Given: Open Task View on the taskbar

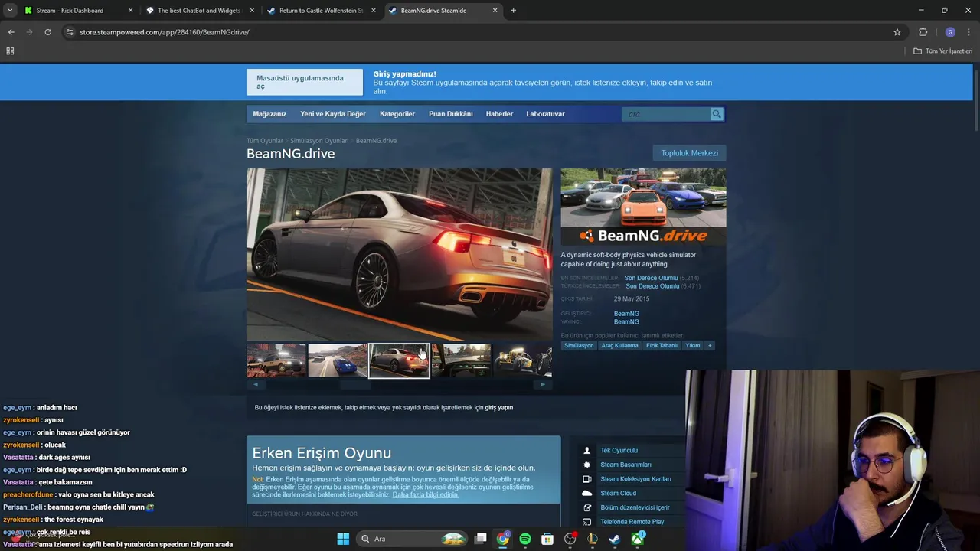Looking at the screenshot, I should pyautogui.click(x=480, y=539).
